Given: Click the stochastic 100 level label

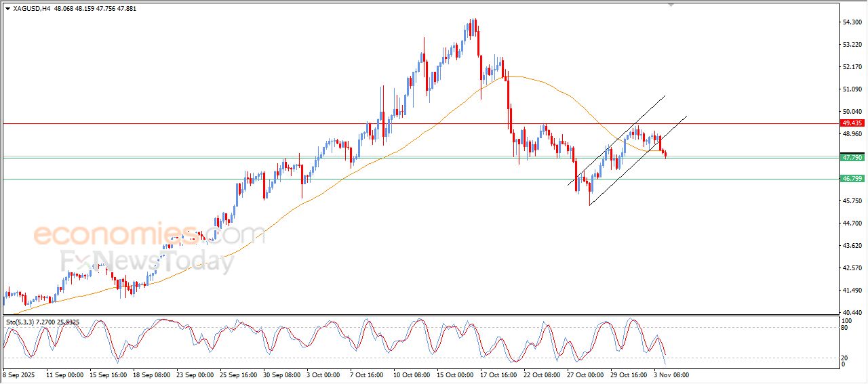Looking at the screenshot, I should (x=846, y=320).
